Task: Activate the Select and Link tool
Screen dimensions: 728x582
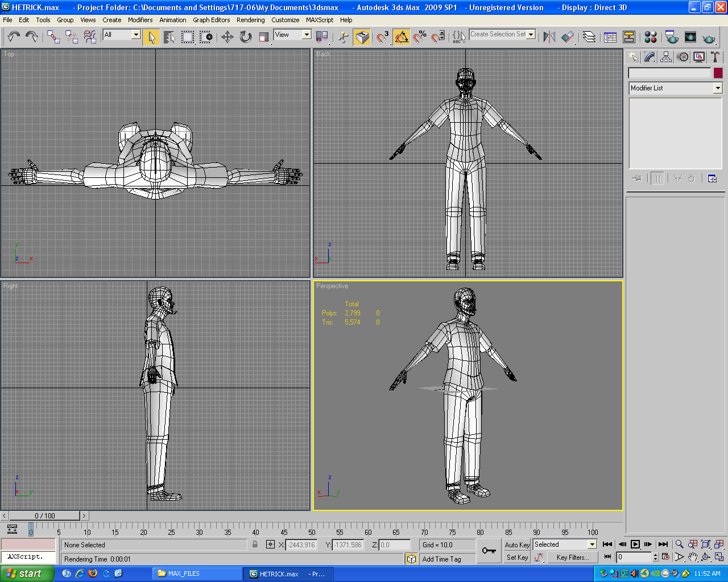Action: (x=53, y=37)
